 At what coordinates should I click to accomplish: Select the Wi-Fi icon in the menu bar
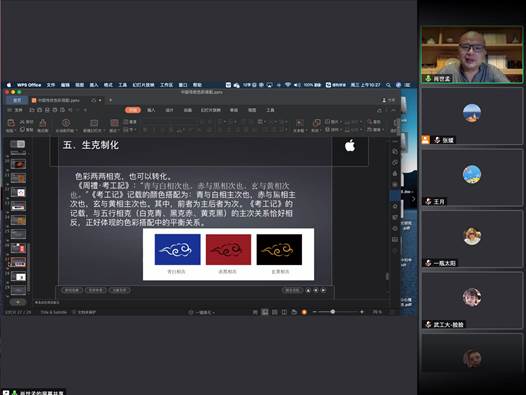[x=288, y=85]
